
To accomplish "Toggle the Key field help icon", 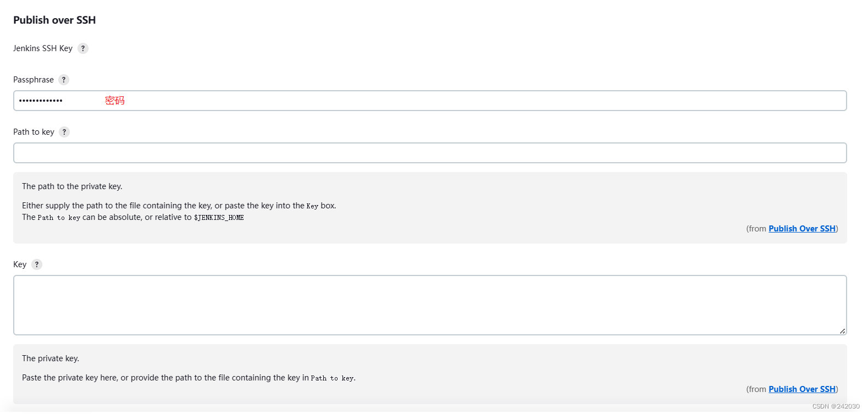I will [x=37, y=264].
